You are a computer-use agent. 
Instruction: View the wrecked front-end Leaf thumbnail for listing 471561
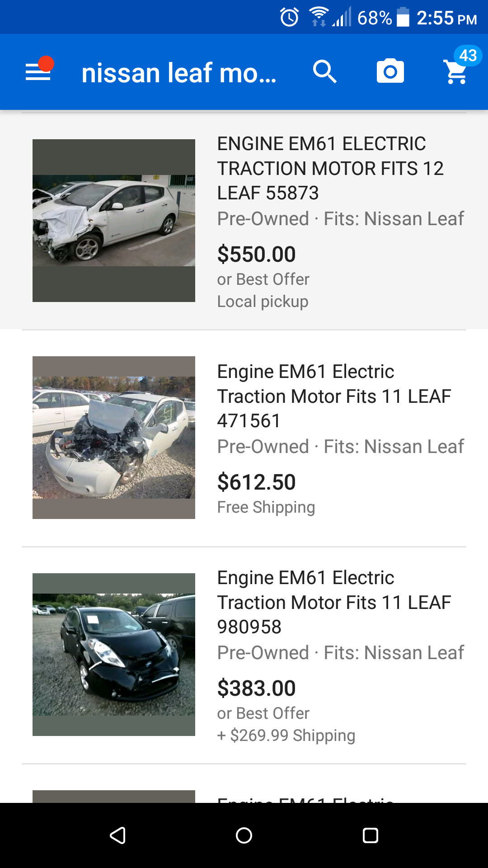(114, 438)
